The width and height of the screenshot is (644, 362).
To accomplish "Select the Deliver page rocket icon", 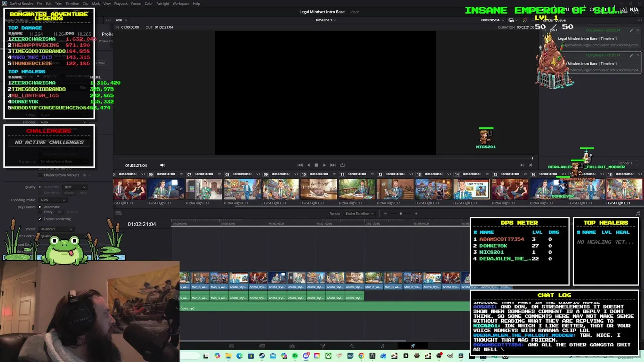I will point(413,346).
